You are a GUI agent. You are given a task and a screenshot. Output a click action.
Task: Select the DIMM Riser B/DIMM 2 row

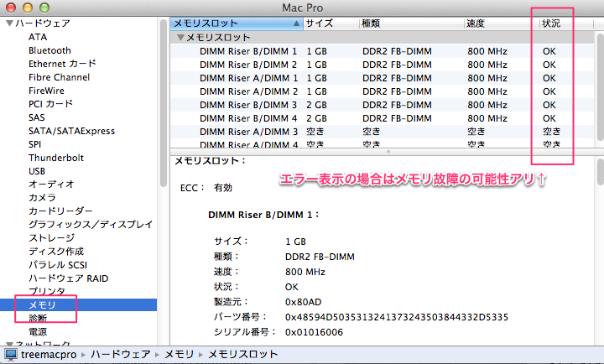coord(383,65)
